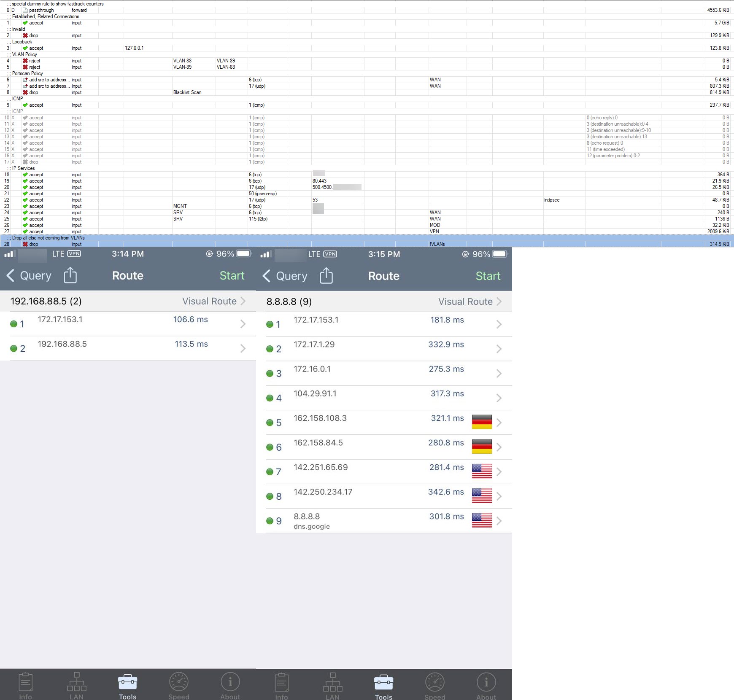The image size is (734, 700).
Task: Tap the US flag on hop 8 142.250.234.17
Action: coord(482,495)
